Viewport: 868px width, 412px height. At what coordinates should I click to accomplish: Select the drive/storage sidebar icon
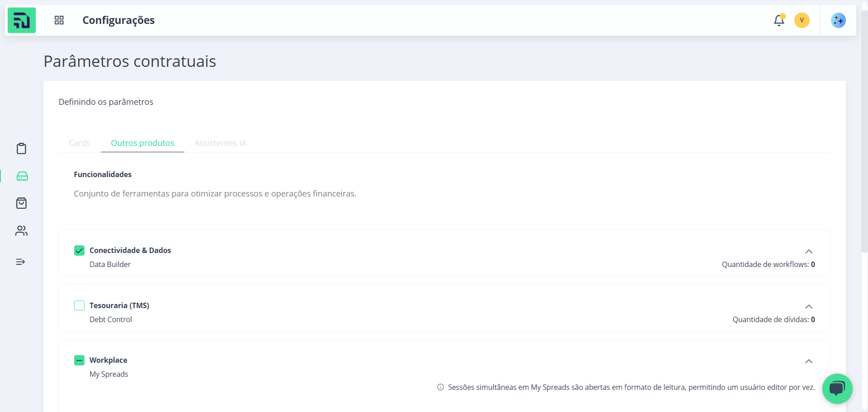[22, 176]
